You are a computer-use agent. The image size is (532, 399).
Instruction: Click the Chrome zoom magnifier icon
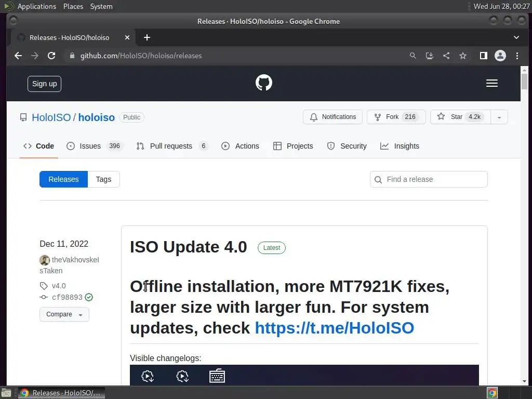coord(413,56)
